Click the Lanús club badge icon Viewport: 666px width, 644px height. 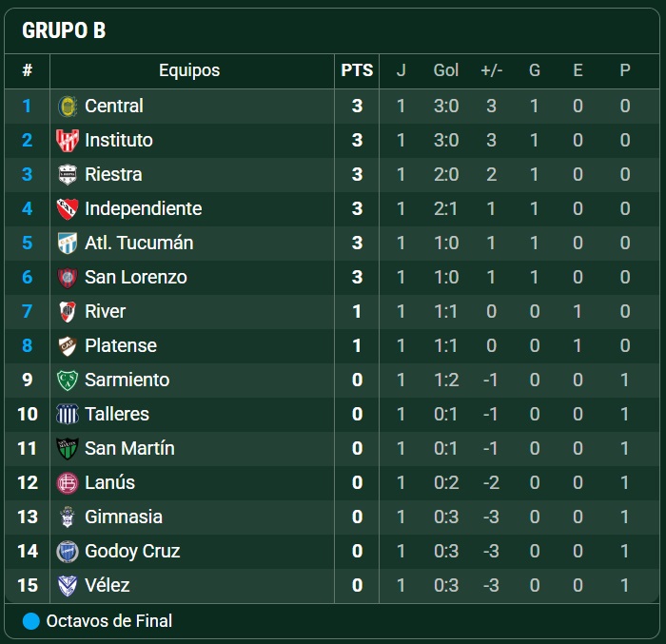click(68, 482)
